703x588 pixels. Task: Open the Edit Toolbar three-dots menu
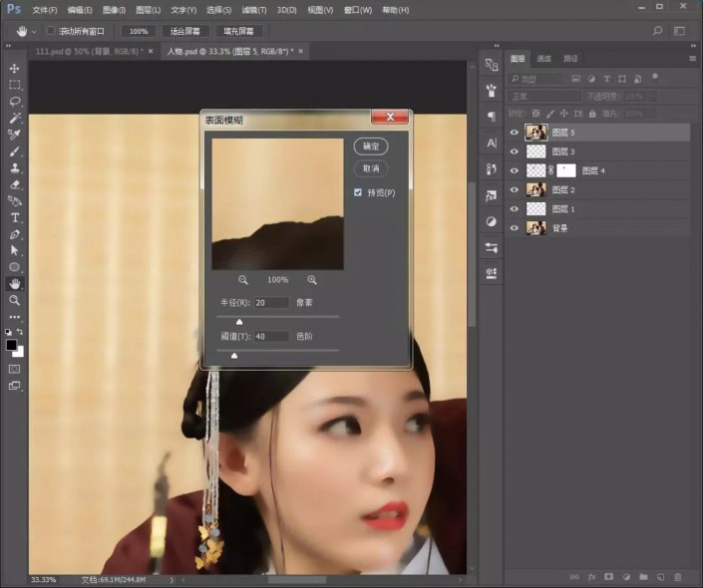point(14,317)
